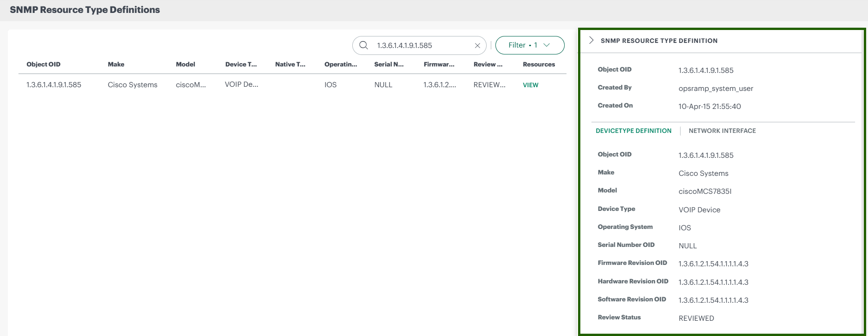Click the VIEW resources link

point(530,85)
